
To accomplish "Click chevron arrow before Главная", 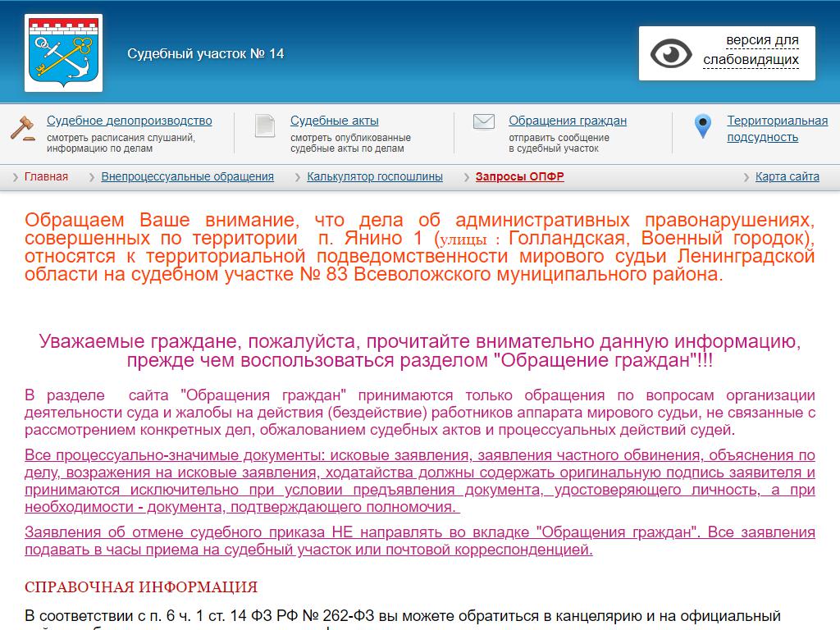I will coord(16,177).
